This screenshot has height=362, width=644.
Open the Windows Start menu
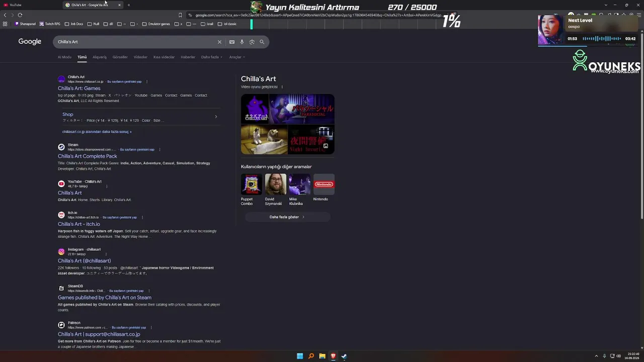300,356
